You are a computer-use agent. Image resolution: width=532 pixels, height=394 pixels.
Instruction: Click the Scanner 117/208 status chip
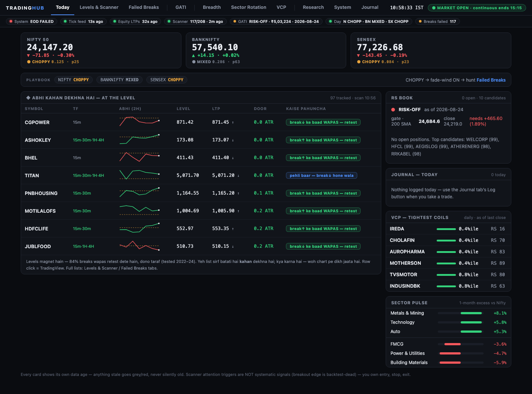[x=195, y=21]
